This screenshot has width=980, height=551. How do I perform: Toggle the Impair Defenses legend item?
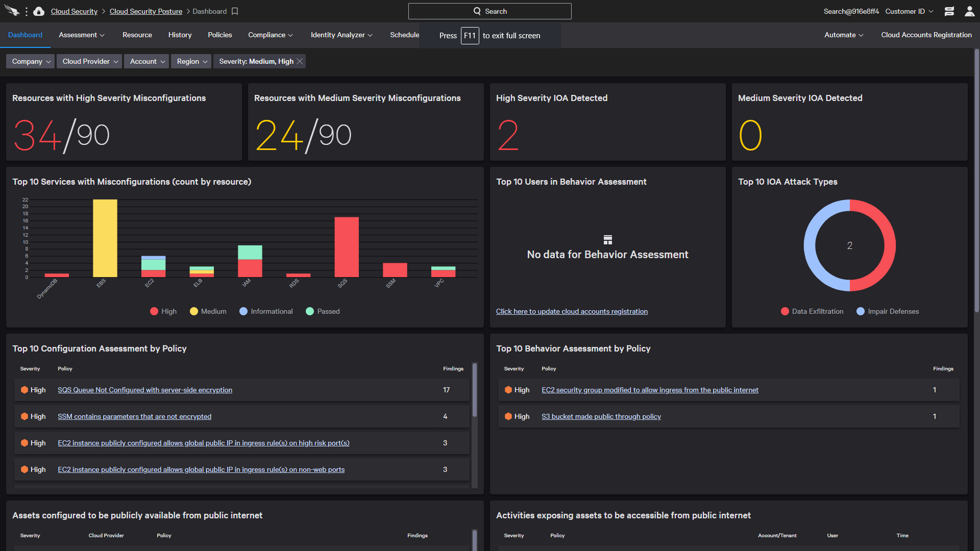point(888,311)
